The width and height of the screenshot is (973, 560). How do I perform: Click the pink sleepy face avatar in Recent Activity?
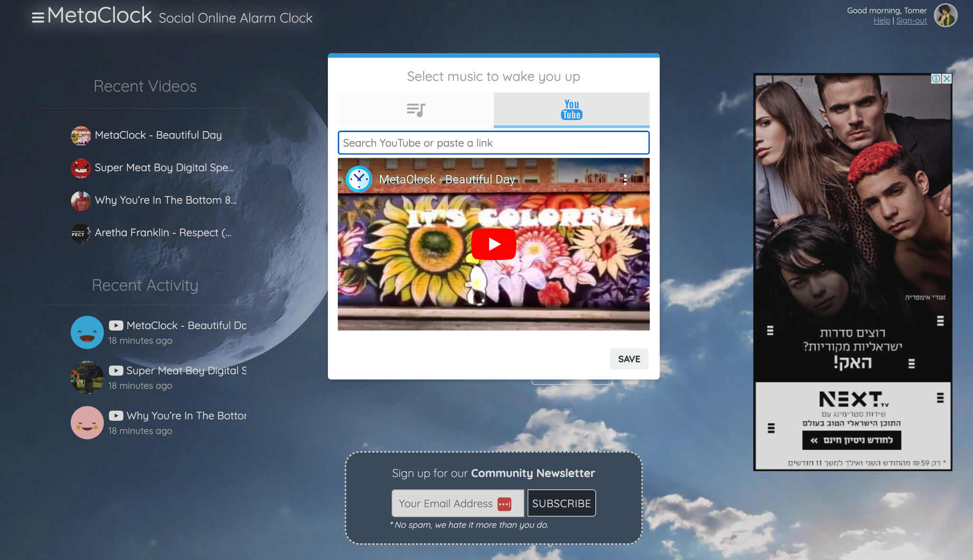click(x=87, y=423)
